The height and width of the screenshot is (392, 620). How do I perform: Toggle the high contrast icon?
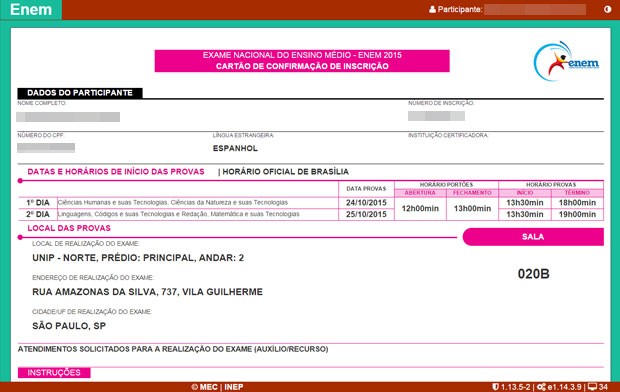607,9
